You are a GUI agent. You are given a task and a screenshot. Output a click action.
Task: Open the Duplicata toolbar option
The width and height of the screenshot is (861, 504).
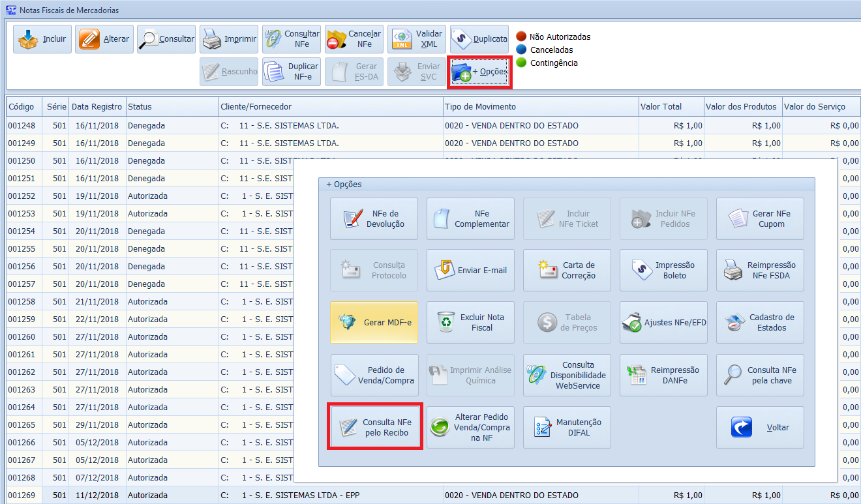pos(479,39)
